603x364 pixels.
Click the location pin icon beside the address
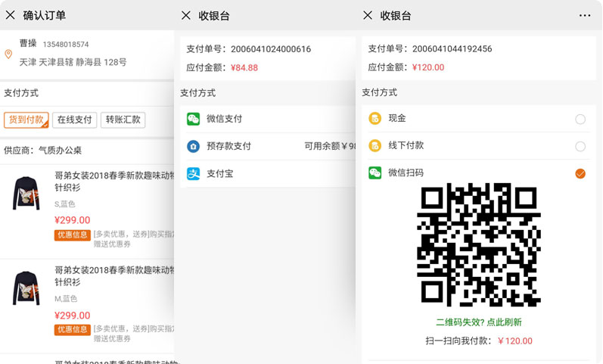pyautogui.click(x=8, y=54)
